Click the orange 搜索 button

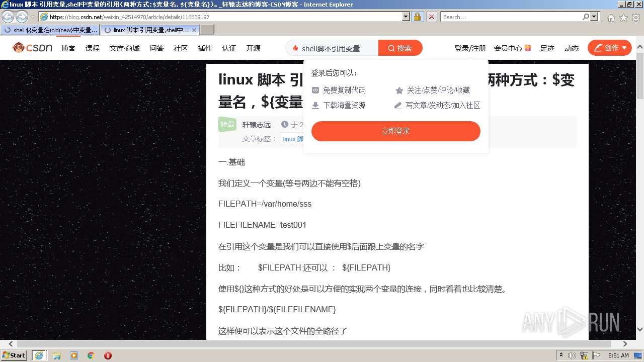click(400, 48)
